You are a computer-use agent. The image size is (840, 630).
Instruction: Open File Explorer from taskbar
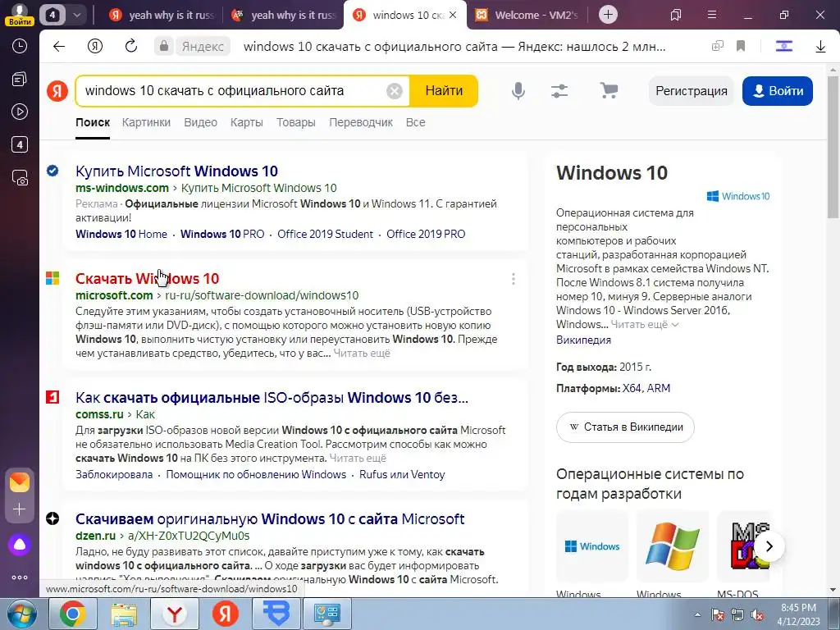(124, 614)
